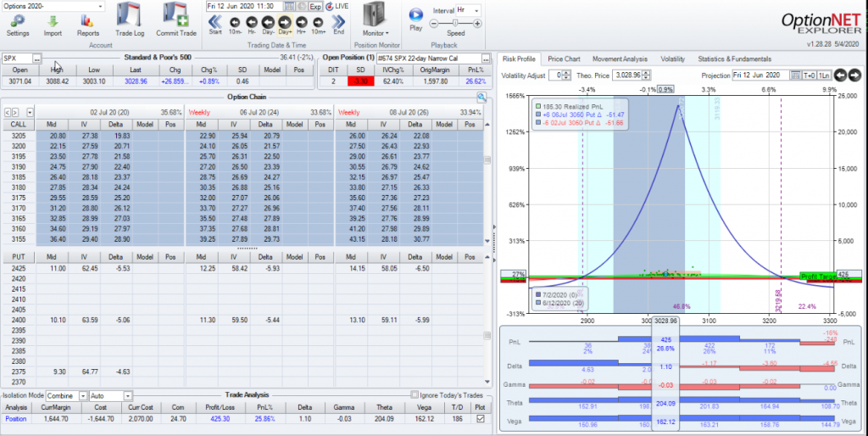Screen dimensions: 868x436
Task: Jump to Start of trading session
Action: pos(215,21)
